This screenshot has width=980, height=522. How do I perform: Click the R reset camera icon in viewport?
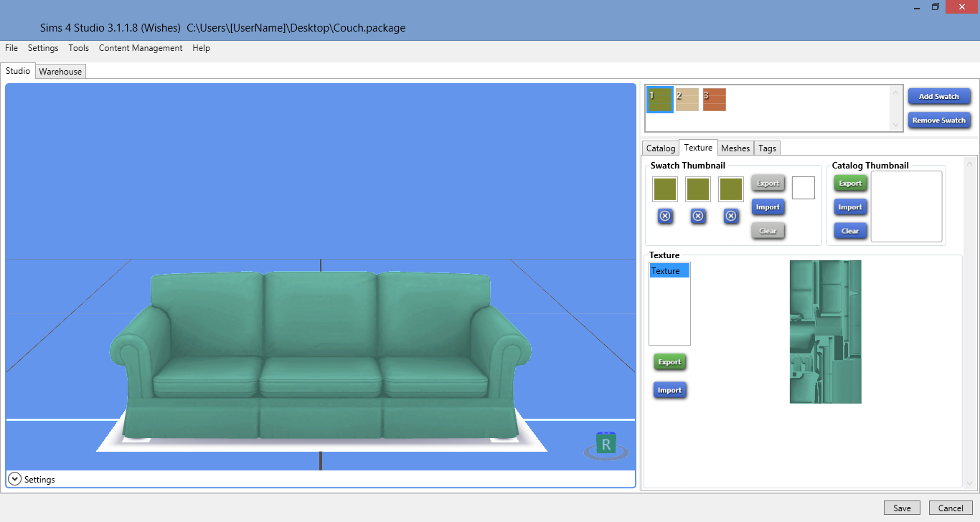[x=606, y=445]
